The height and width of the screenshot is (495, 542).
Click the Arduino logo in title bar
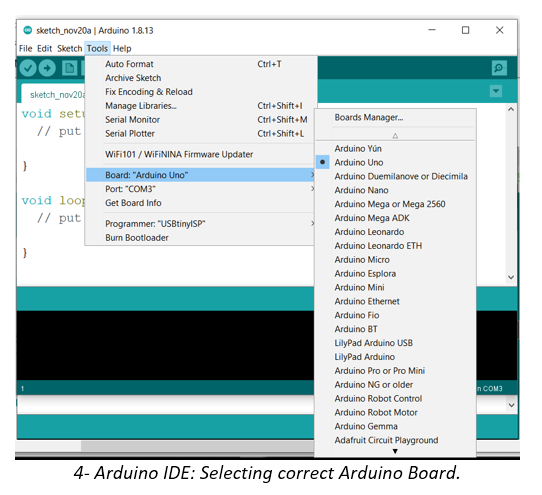[x=28, y=30]
